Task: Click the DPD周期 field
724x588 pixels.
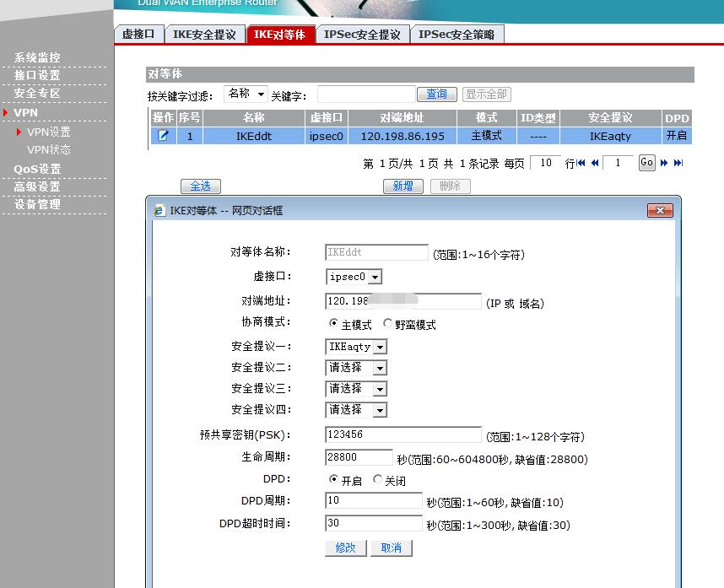Action: point(374,500)
